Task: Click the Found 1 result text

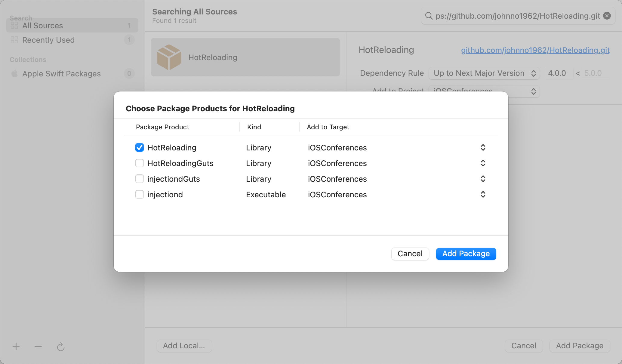Action: [x=174, y=20]
